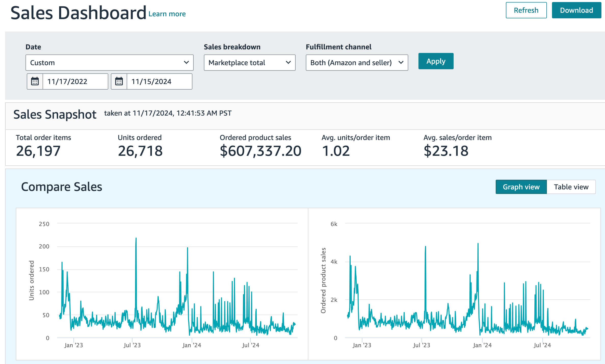Click the Ordered product sales value $607,337.20
The image size is (605, 364).
pyautogui.click(x=260, y=151)
